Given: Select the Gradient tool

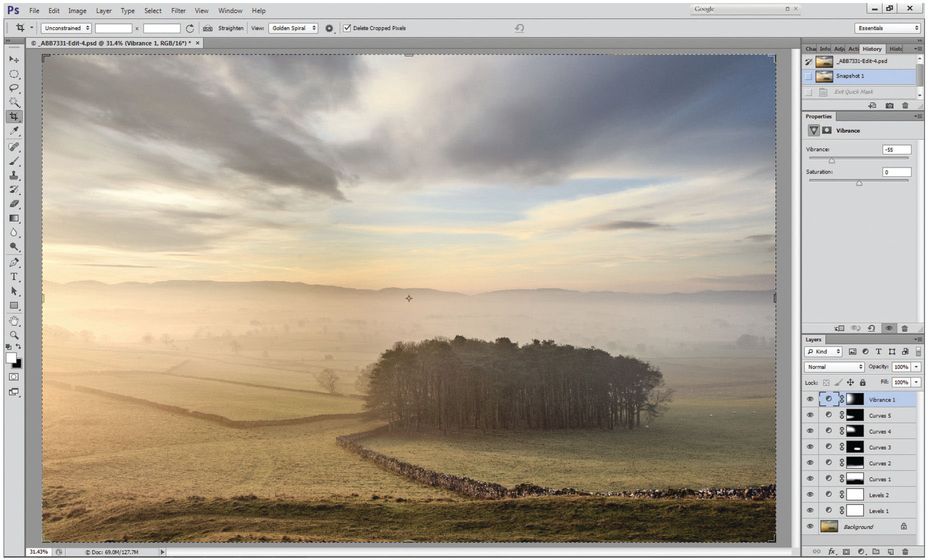Looking at the screenshot, I should point(13,218).
